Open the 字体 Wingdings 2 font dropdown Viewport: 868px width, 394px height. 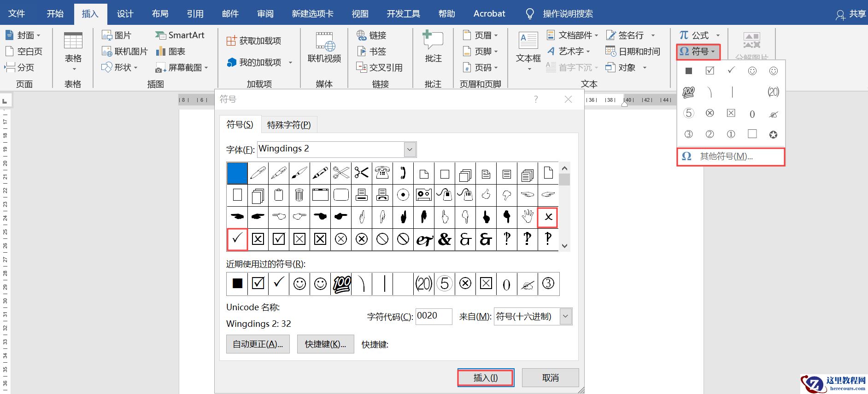pos(410,149)
